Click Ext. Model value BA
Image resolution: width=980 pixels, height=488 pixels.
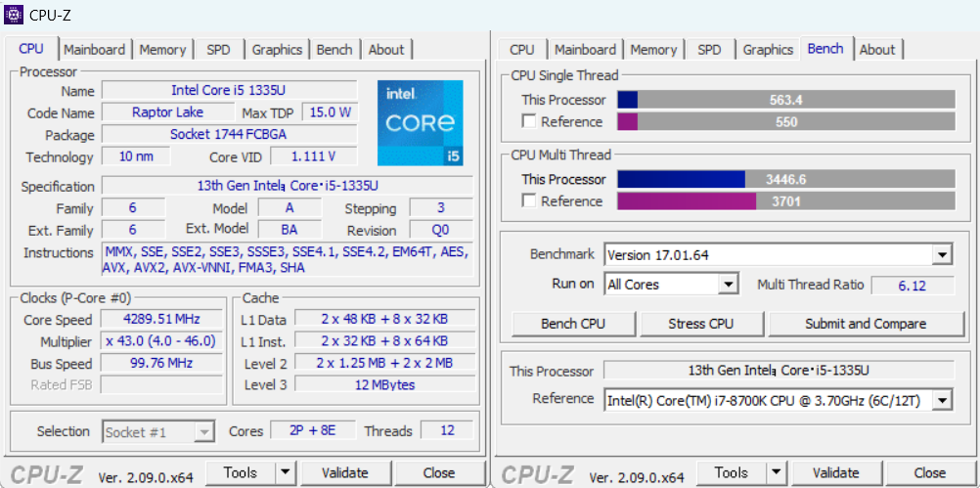[290, 229]
